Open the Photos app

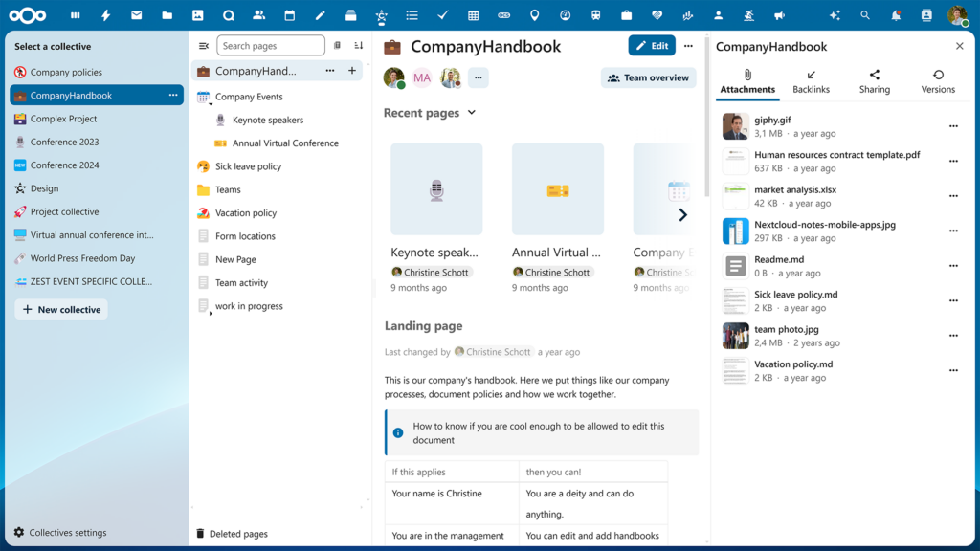pos(198,14)
